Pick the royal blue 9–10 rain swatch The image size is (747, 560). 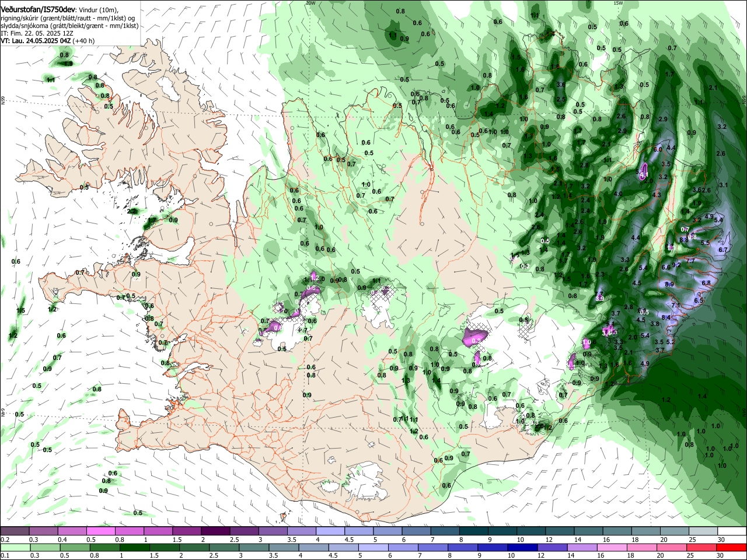493,547
